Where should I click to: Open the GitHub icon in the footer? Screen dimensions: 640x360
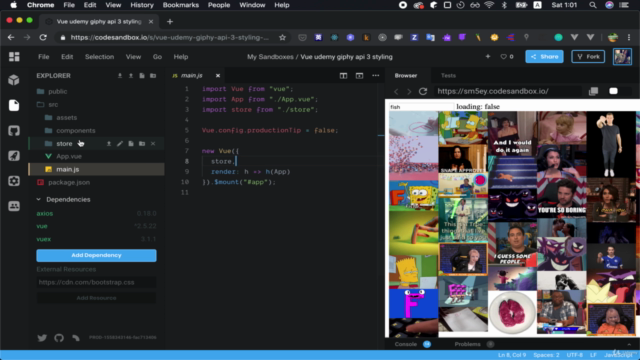pyautogui.click(x=59, y=338)
